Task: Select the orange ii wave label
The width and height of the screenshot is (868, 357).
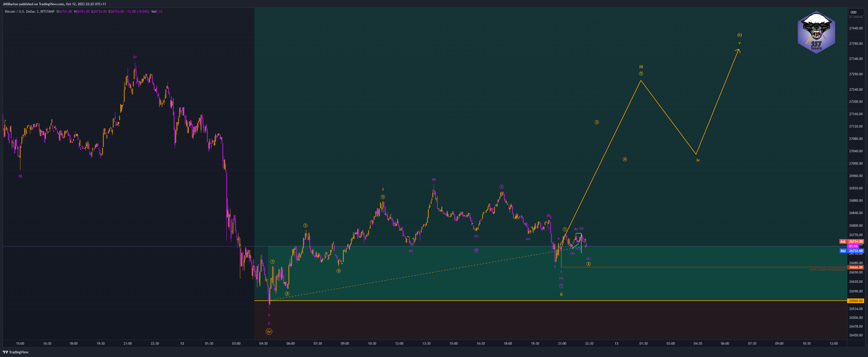Action: pyautogui.click(x=561, y=294)
